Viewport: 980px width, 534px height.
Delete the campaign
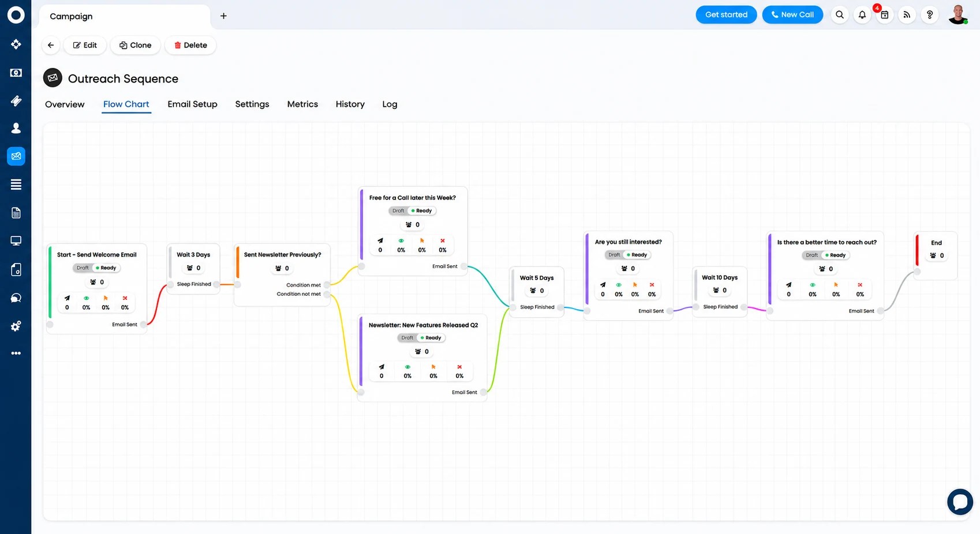point(190,45)
